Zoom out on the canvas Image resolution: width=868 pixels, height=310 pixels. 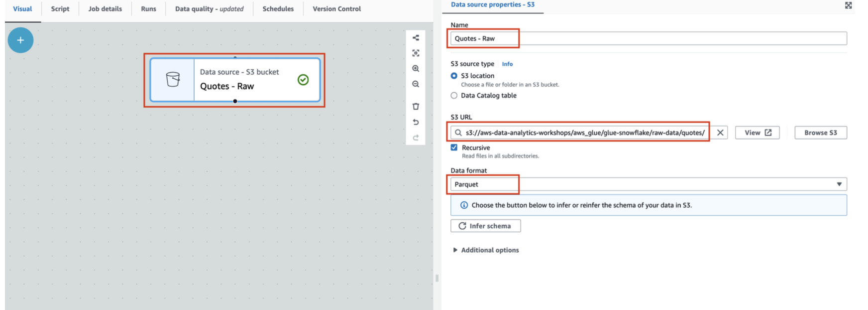(416, 84)
